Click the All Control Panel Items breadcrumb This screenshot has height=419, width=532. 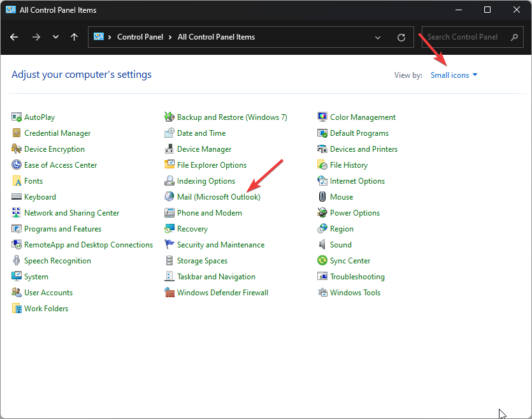tap(216, 37)
